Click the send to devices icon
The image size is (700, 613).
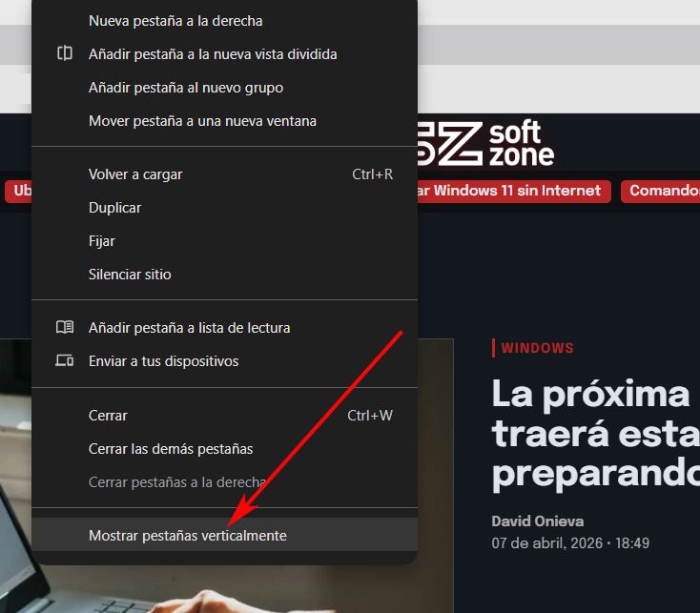click(x=65, y=360)
